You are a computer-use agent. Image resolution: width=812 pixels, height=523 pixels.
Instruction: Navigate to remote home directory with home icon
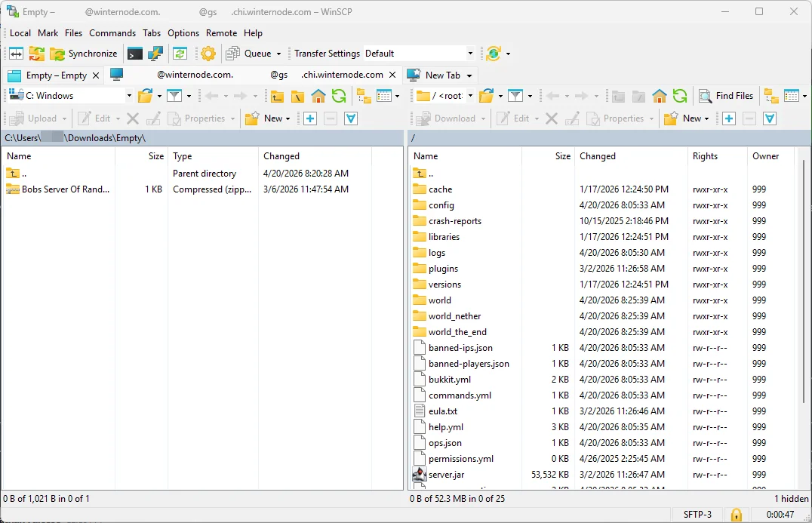[x=658, y=96]
